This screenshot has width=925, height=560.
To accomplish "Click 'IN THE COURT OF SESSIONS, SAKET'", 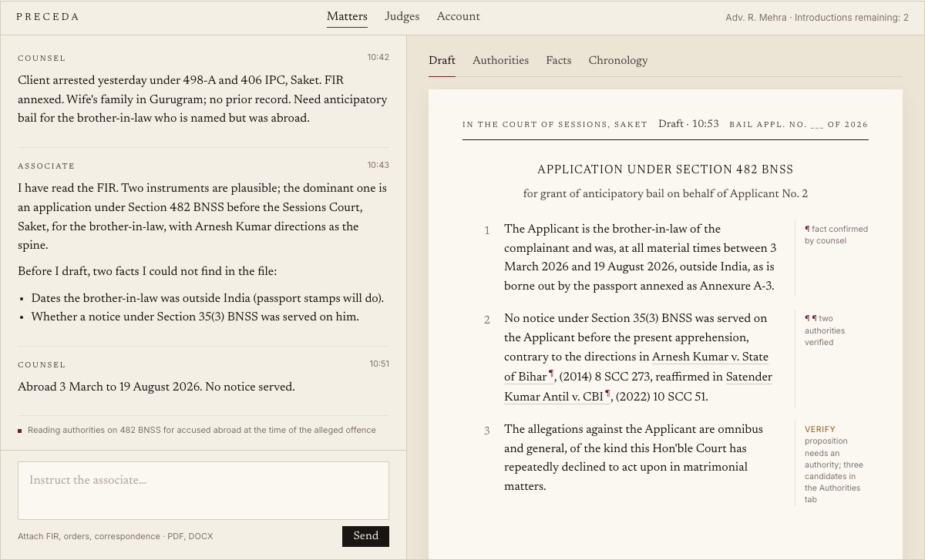I will coord(555,125).
